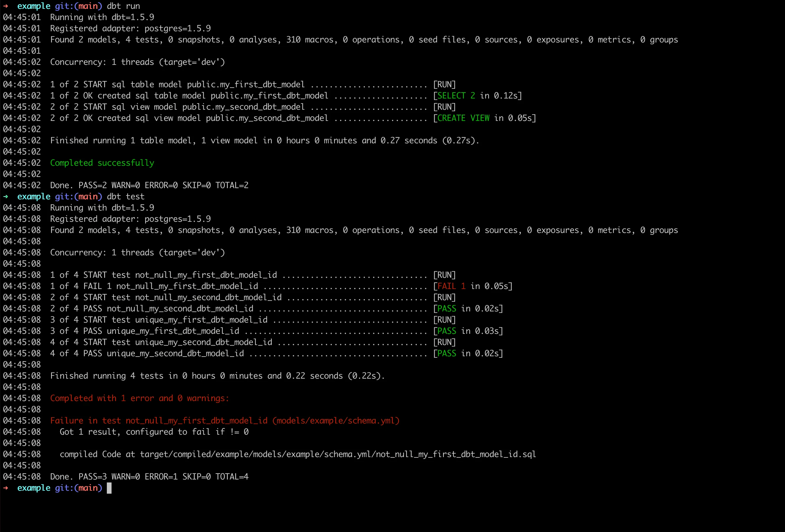Click the green 'CREATE VIEW' result text

pos(463,118)
